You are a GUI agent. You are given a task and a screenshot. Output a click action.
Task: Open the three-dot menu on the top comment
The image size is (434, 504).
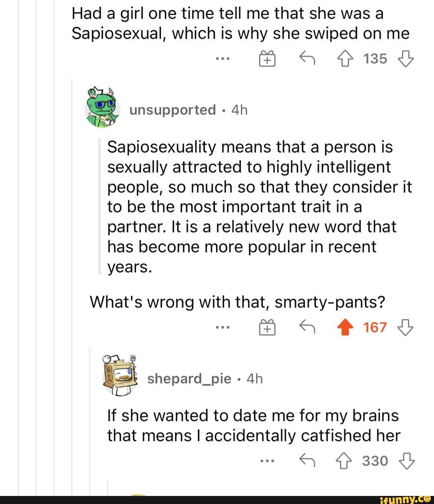pyautogui.click(x=223, y=59)
